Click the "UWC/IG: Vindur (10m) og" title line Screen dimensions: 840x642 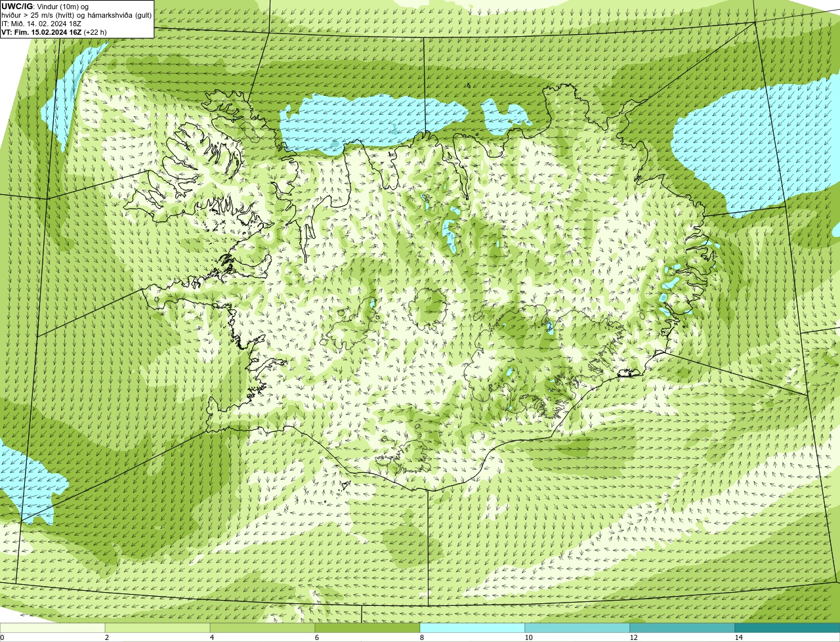(45, 7)
